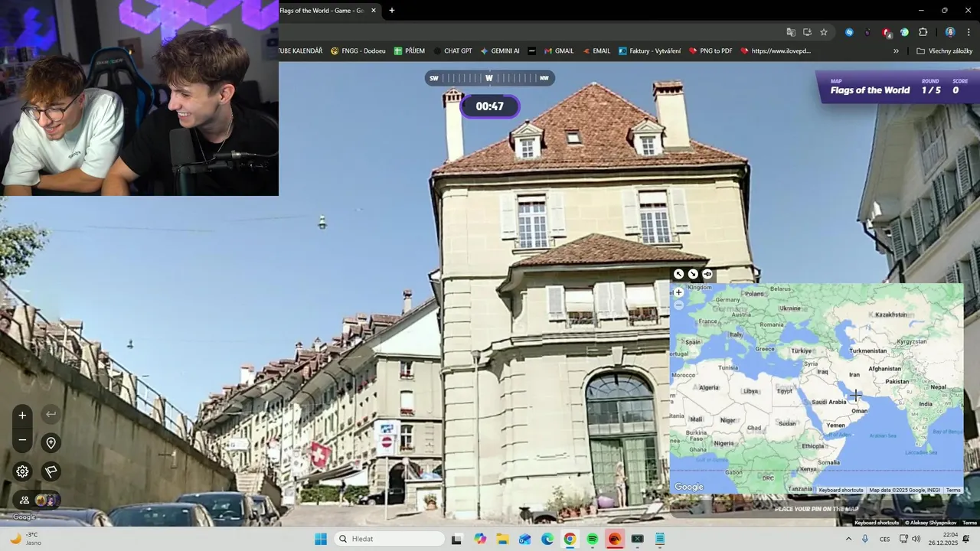Open the map Terms link
The height and width of the screenshot is (551, 980).
(953, 490)
